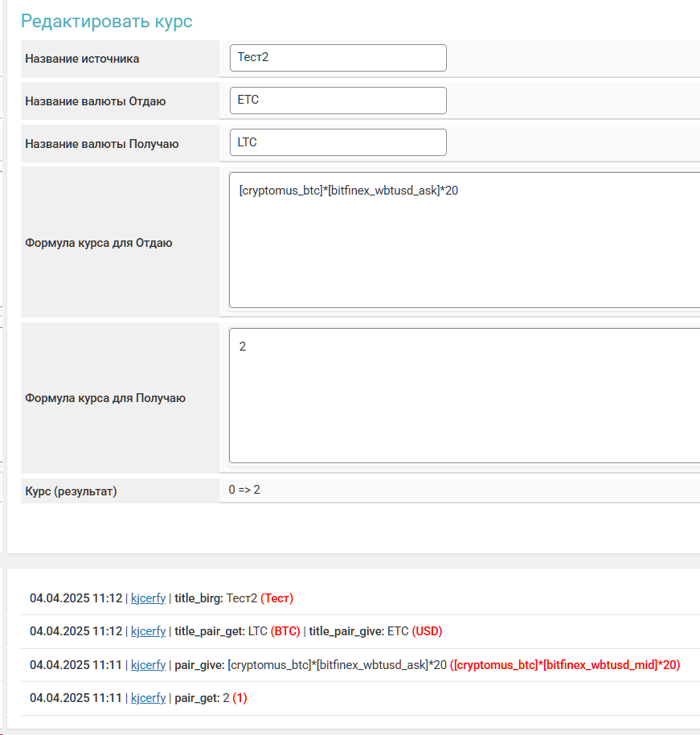Open kjcerfy user link in the pair_get log row

[149, 699]
